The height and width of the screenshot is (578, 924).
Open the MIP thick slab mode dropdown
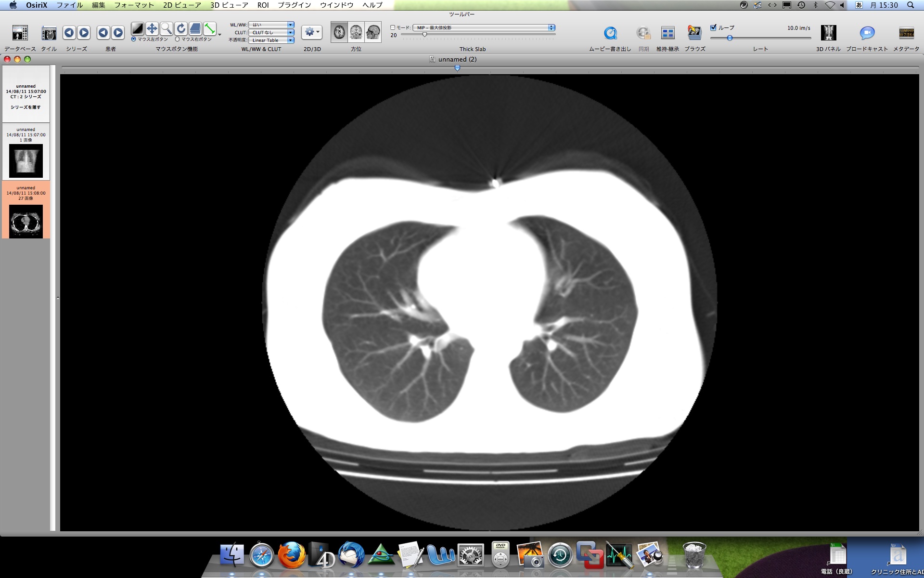click(x=484, y=27)
